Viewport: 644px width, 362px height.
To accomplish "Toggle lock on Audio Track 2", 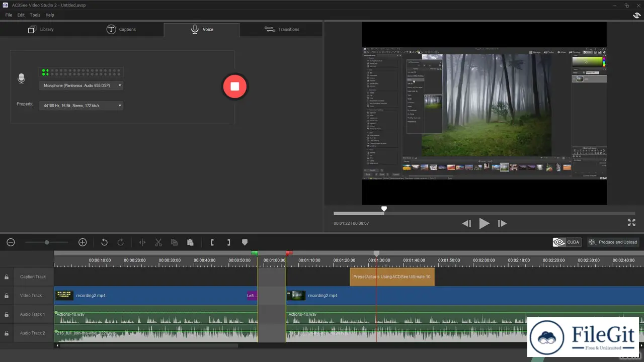I will (x=7, y=333).
